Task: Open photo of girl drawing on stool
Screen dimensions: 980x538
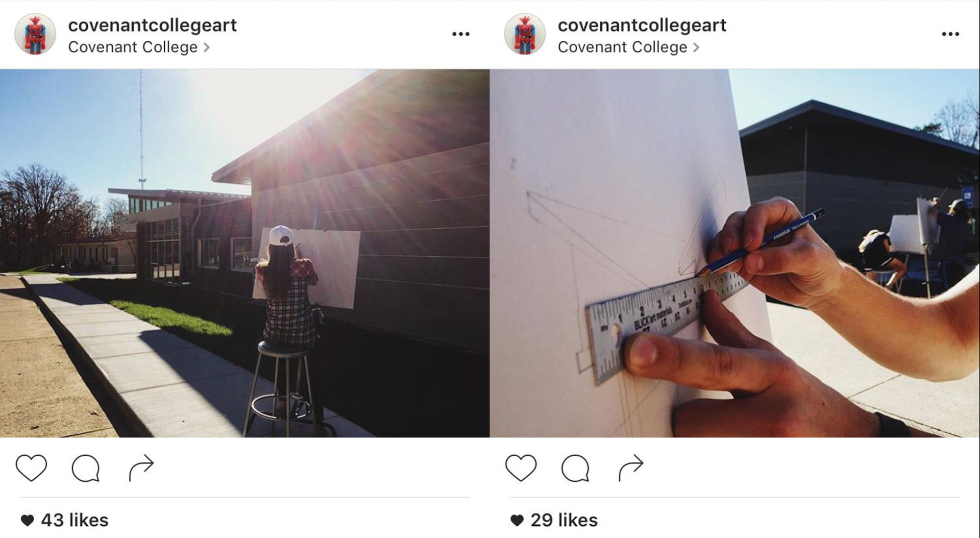Action: pyautogui.click(x=244, y=253)
